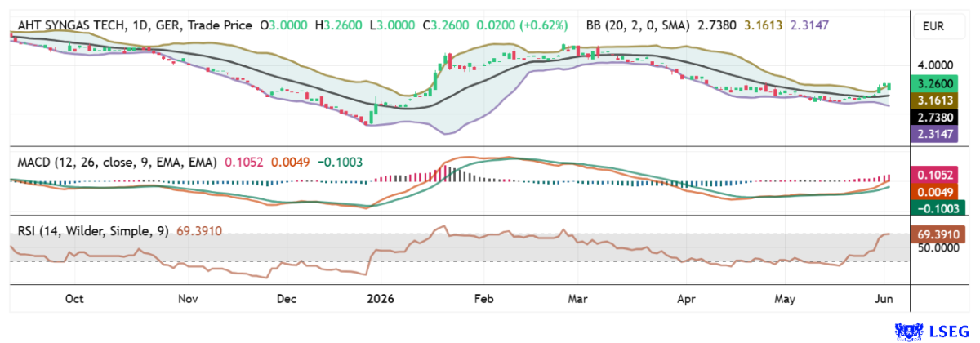Viewport: 980px width, 343px height.
Task: Click the Jun label on time axis
Action: pos(884,298)
